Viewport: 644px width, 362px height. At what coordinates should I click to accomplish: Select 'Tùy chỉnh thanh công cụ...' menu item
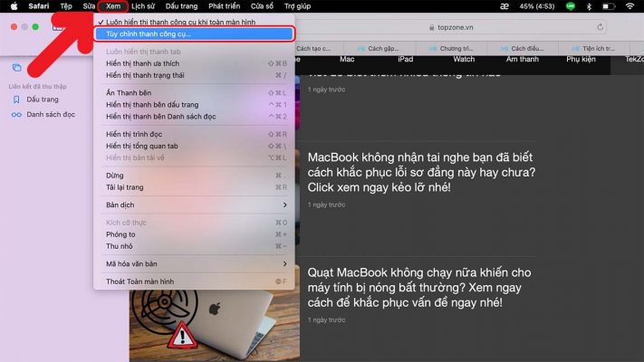(x=194, y=34)
